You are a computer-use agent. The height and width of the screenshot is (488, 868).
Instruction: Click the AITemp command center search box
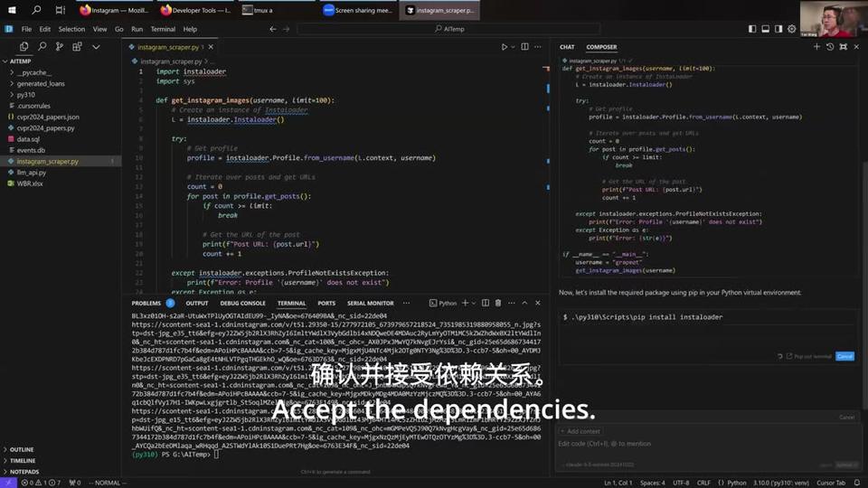(449, 29)
